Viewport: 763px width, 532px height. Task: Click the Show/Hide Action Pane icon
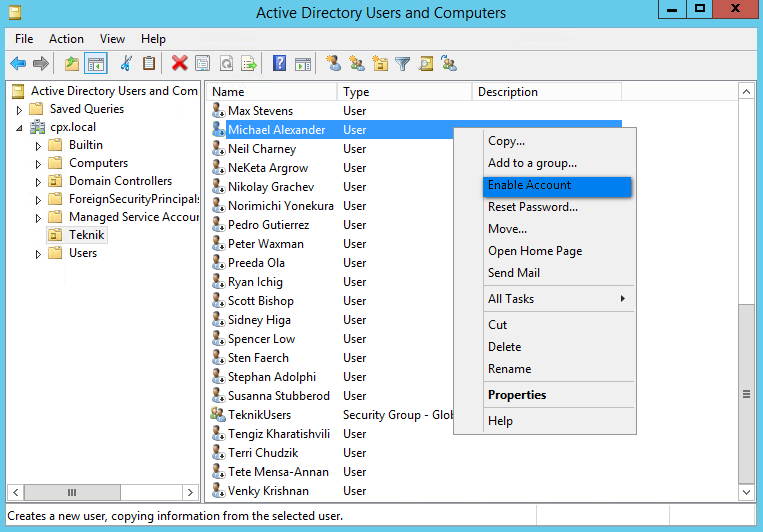pyautogui.click(x=303, y=64)
